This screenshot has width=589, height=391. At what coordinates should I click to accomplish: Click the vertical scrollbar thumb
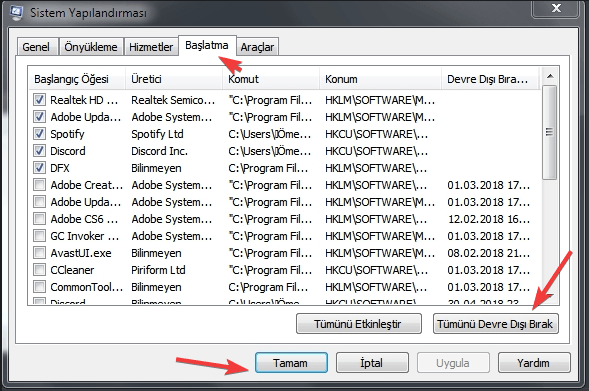[550, 132]
